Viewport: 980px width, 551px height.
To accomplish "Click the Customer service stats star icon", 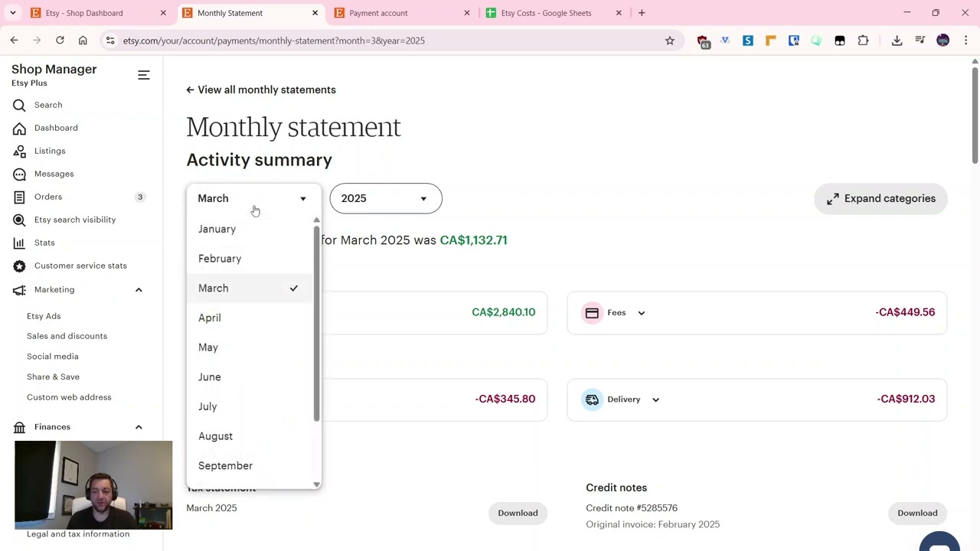I will click(19, 266).
